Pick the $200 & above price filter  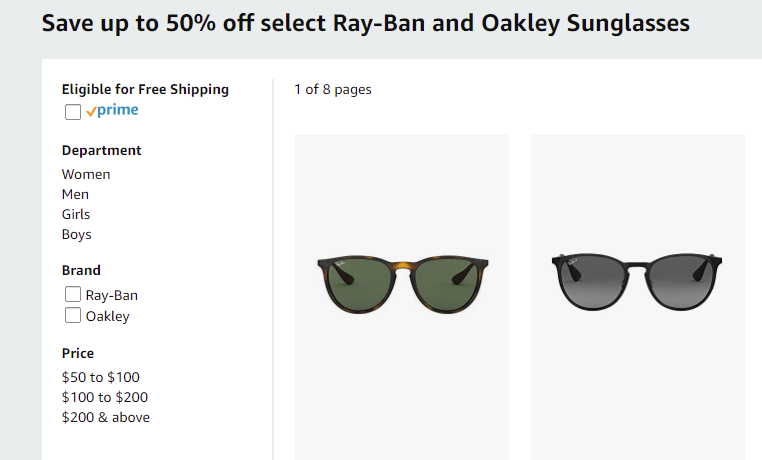pyautogui.click(x=105, y=417)
